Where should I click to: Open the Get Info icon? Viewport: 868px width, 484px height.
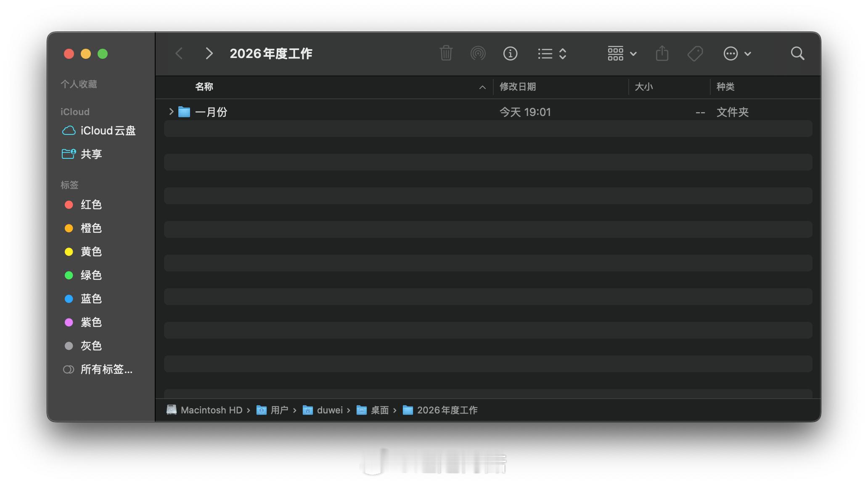coord(510,53)
